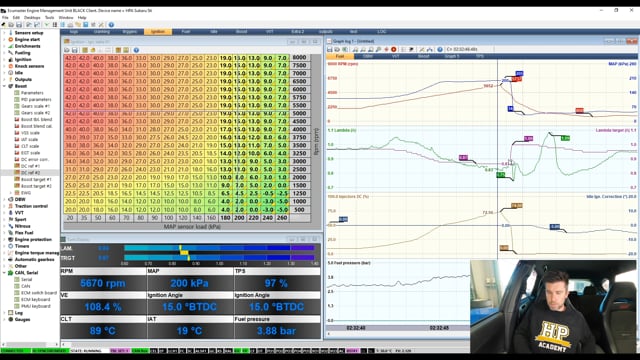
Task: Click the LAM lambda gauge bar
Action: pos(219,248)
